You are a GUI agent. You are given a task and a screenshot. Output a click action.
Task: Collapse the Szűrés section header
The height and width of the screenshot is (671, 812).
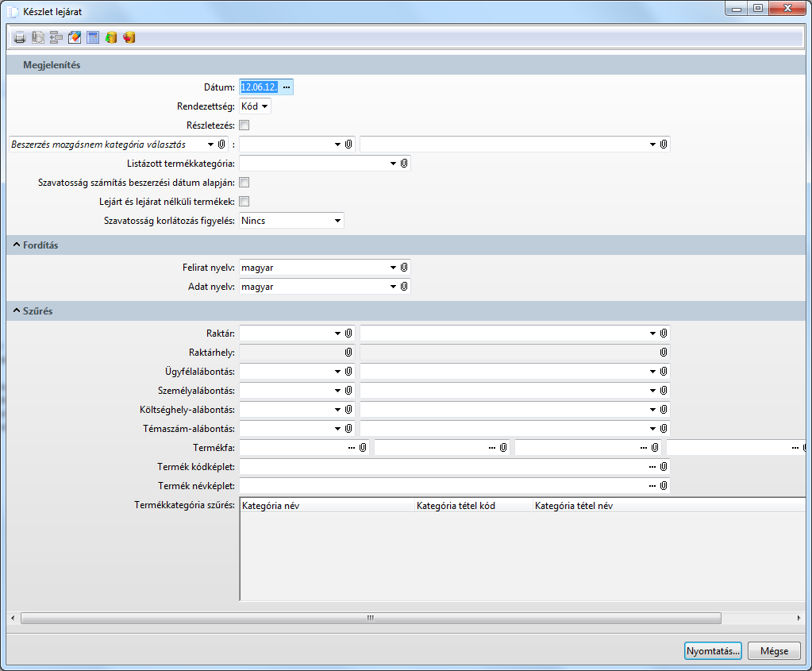click(x=17, y=311)
